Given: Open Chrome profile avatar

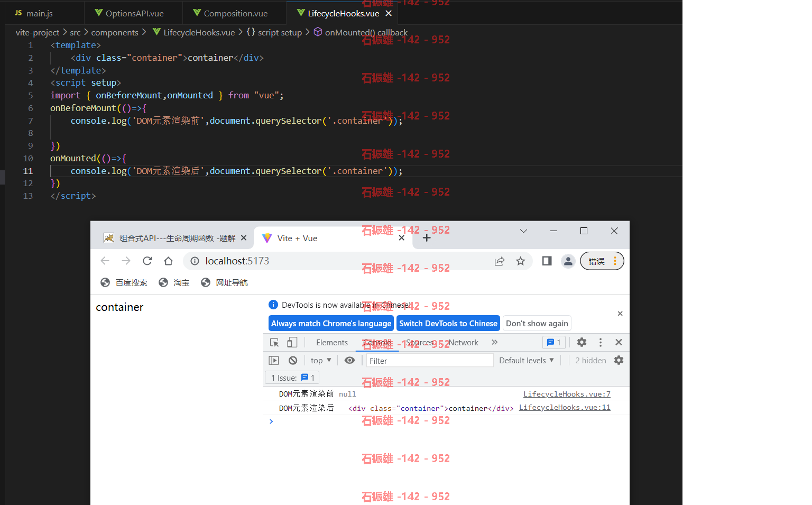Looking at the screenshot, I should [x=568, y=261].
